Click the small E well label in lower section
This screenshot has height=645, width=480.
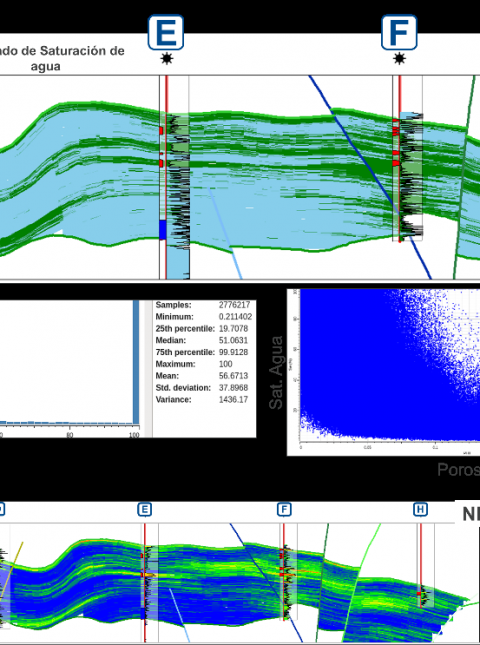[x=144, y=510]
